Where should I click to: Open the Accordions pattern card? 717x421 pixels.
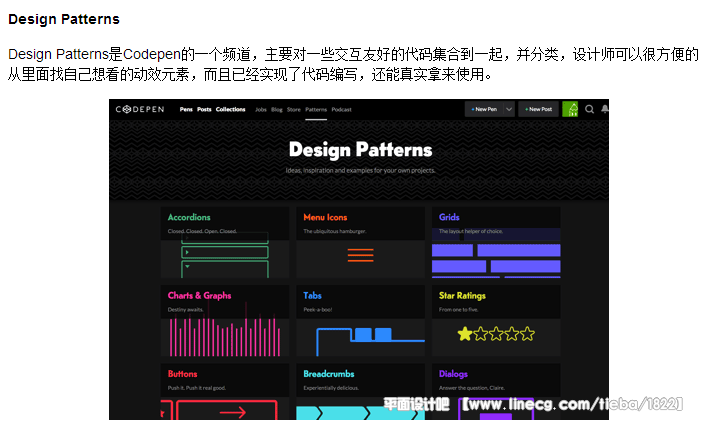click(225, 243)
